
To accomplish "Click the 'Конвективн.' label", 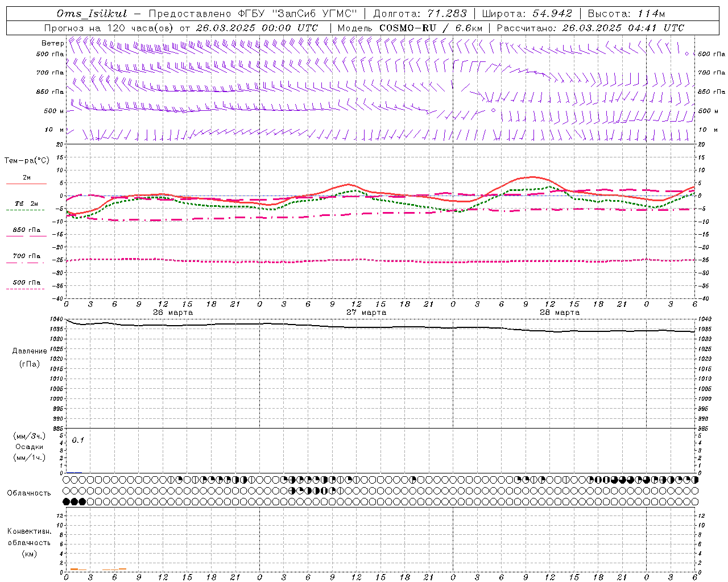I will [x=30, y=531].
